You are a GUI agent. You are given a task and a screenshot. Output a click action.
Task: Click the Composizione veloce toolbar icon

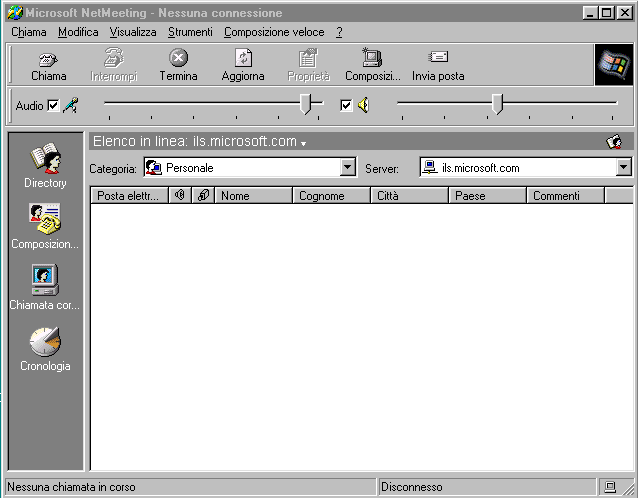click(372, 57)
